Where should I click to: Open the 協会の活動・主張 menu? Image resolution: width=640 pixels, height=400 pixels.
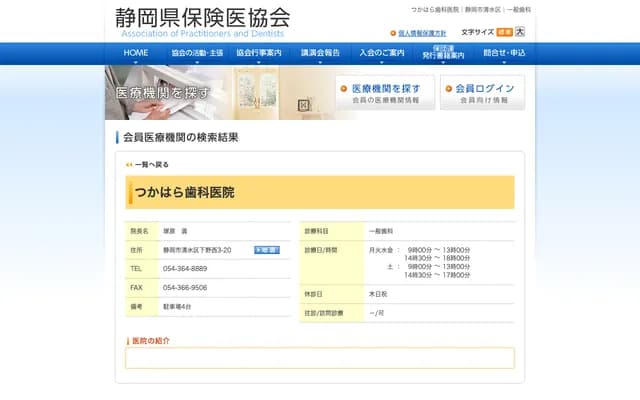(196, 53)
